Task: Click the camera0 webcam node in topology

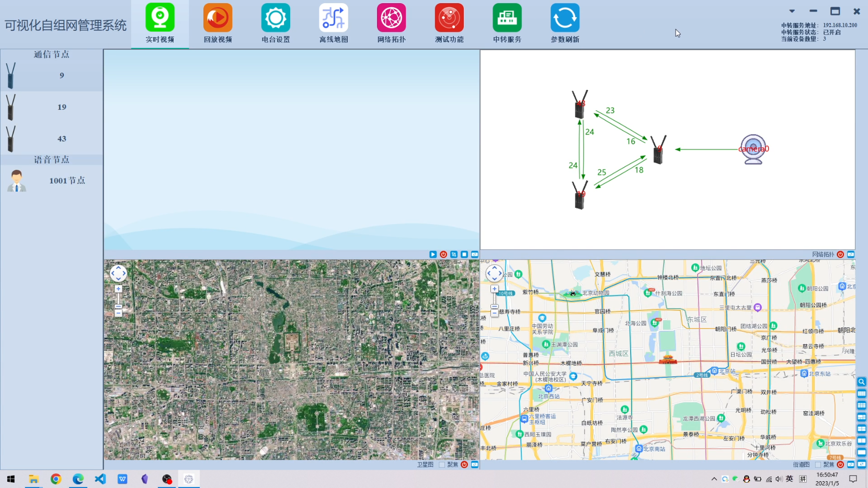Action: 753,149
